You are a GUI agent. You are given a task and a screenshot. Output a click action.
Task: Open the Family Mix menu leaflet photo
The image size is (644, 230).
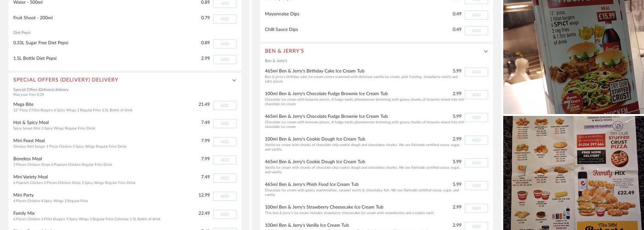tap(573, 173)
